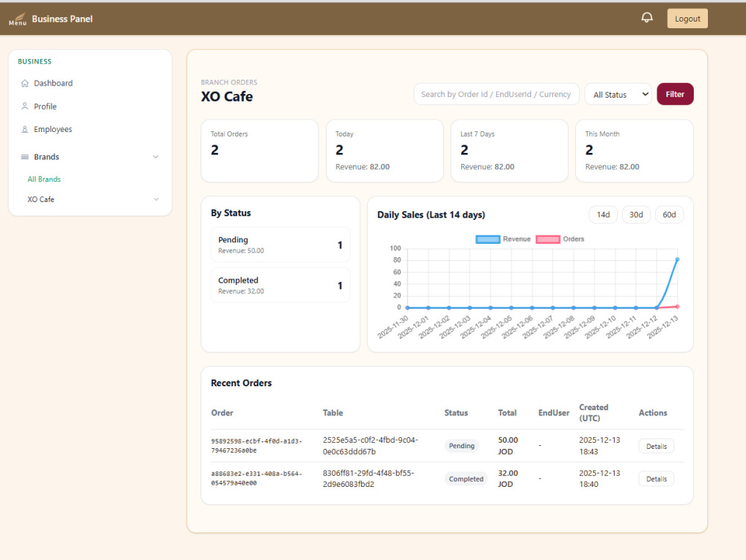The height and width of the screenshot is (560, 746).
Task: Click the Order column header
Action: tap(222, 413)
